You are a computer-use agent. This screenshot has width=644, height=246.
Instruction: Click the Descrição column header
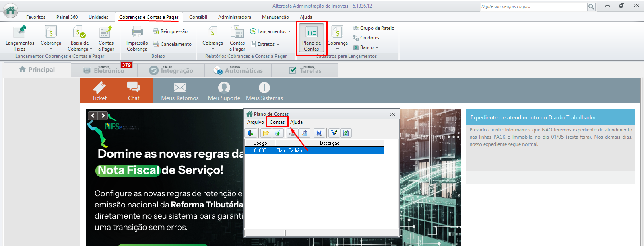pyautogui.click(x=330, y=143)
